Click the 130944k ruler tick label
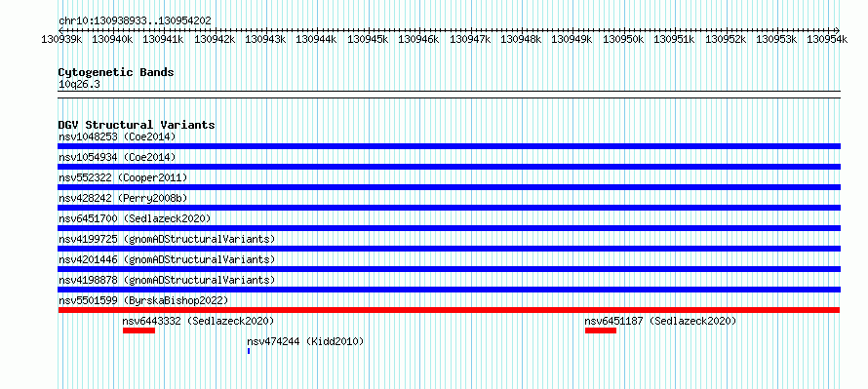This screenshot has width=868, height=389. tap(317, 39)
